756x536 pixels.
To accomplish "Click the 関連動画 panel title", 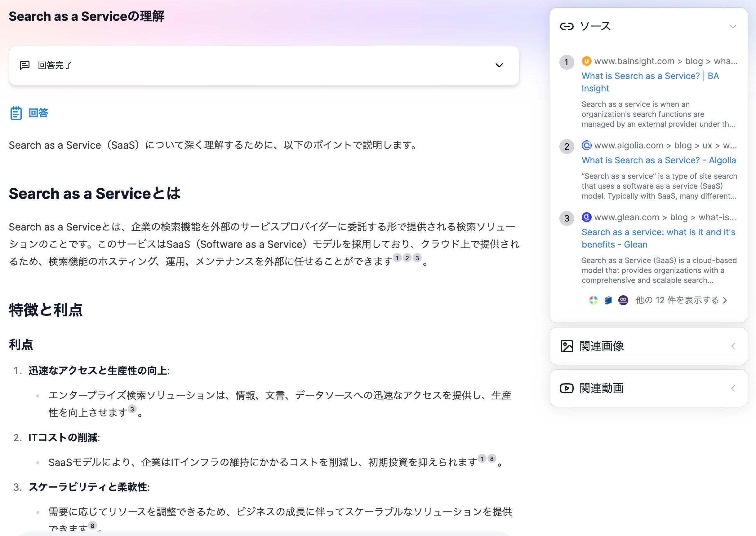I will (602, 388).
